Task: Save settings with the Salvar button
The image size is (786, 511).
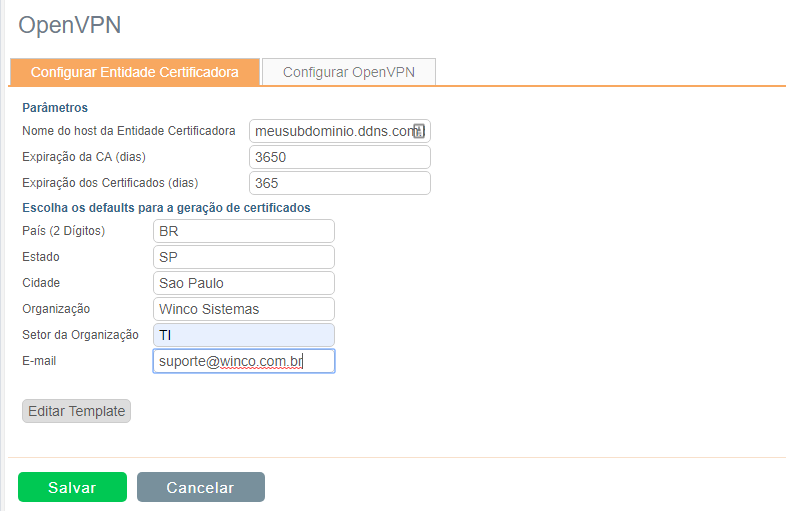Action: point(72,487)
